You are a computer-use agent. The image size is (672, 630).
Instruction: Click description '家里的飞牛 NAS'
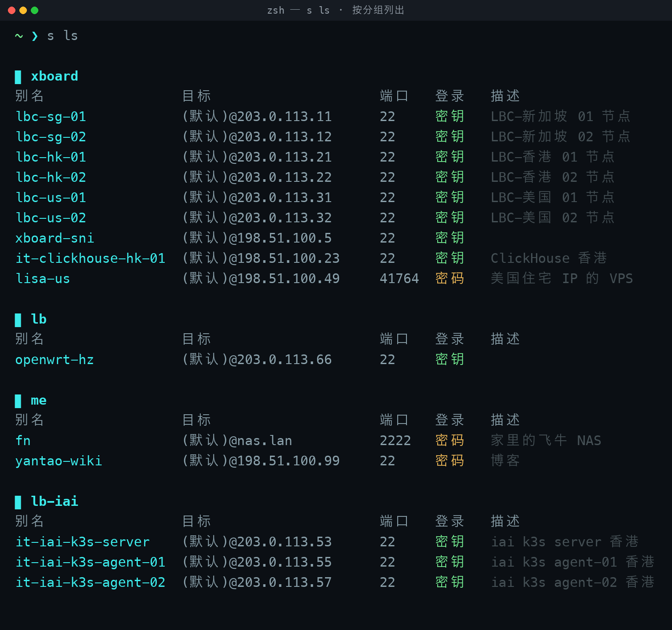pyautogui.click(x=546, y=441)
